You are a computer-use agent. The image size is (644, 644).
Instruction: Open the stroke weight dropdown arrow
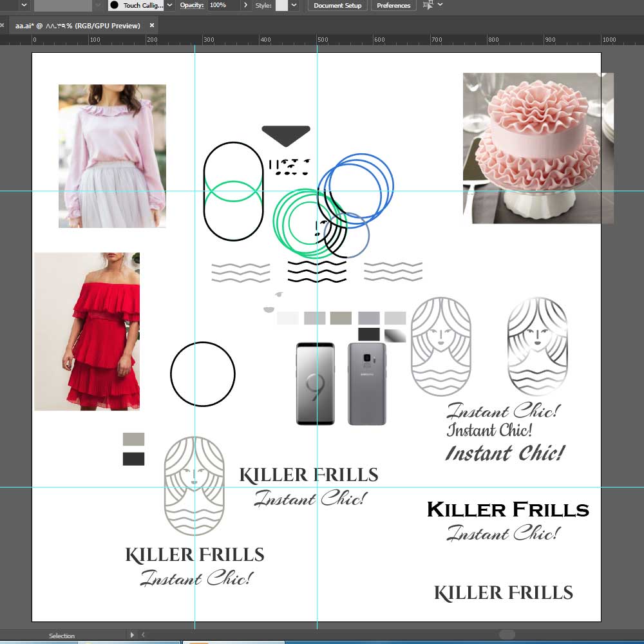(24, 5)
